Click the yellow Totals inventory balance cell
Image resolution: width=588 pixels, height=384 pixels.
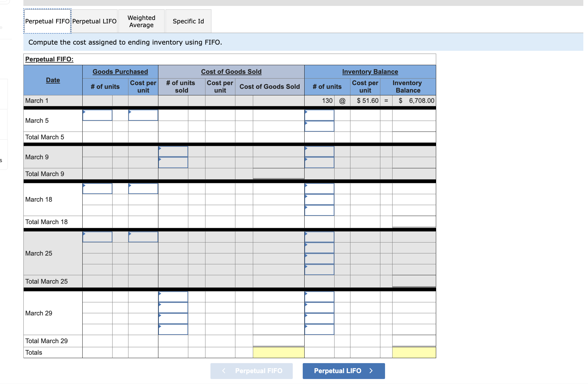[x=414, y=352]
